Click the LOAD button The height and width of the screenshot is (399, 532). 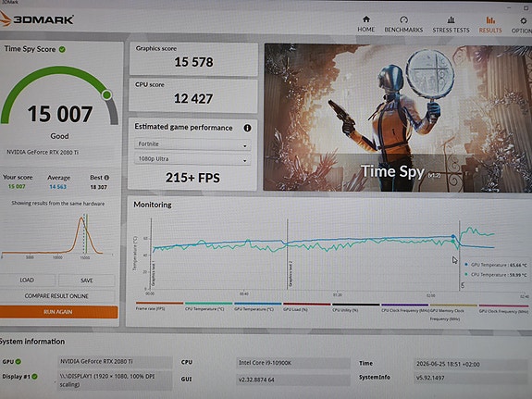27,281
